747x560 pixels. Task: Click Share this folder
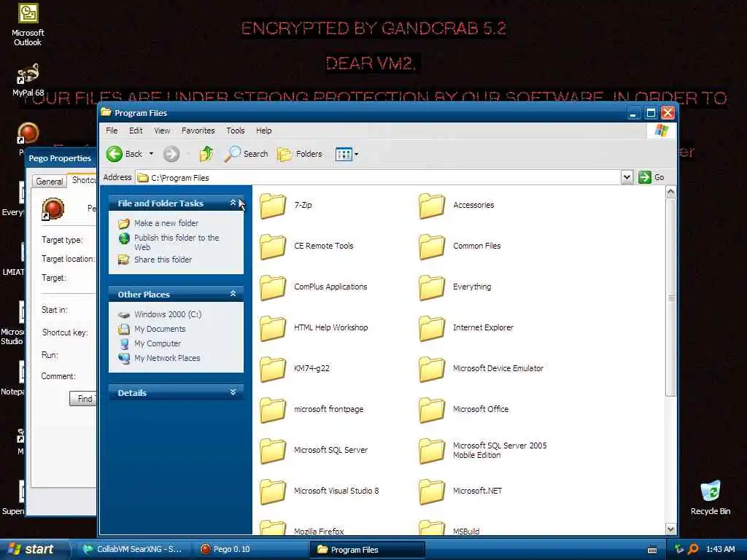pos(163,260)
